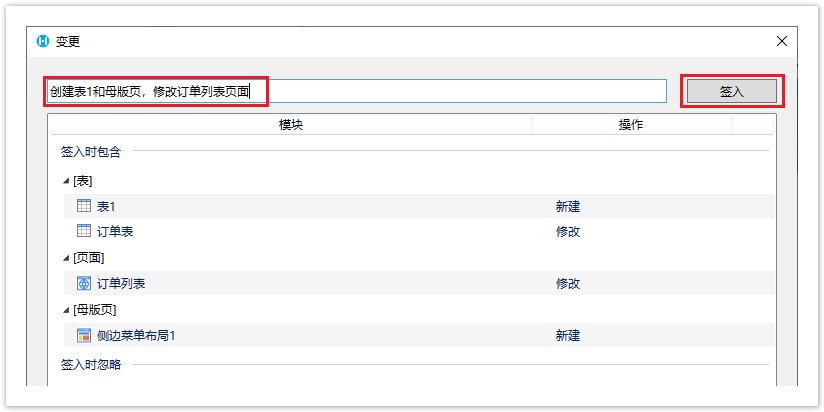Collapse the [母版页] group

[66, 310]
